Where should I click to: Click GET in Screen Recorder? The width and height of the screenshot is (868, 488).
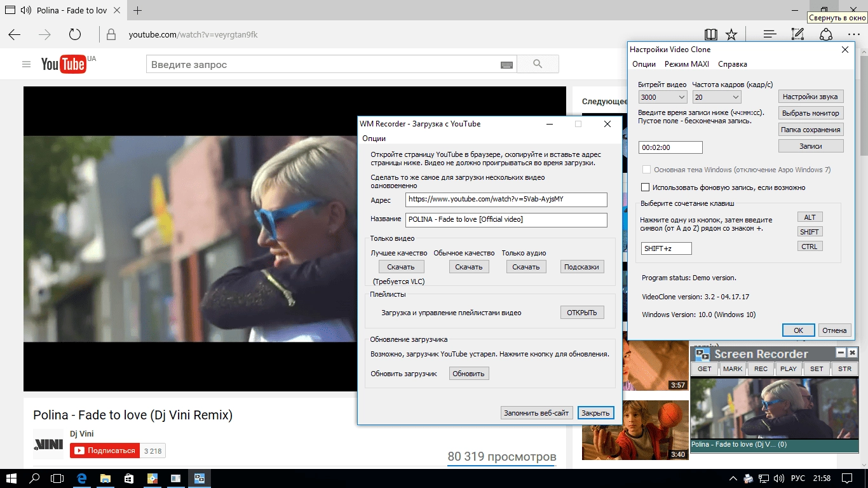[705, 369]
